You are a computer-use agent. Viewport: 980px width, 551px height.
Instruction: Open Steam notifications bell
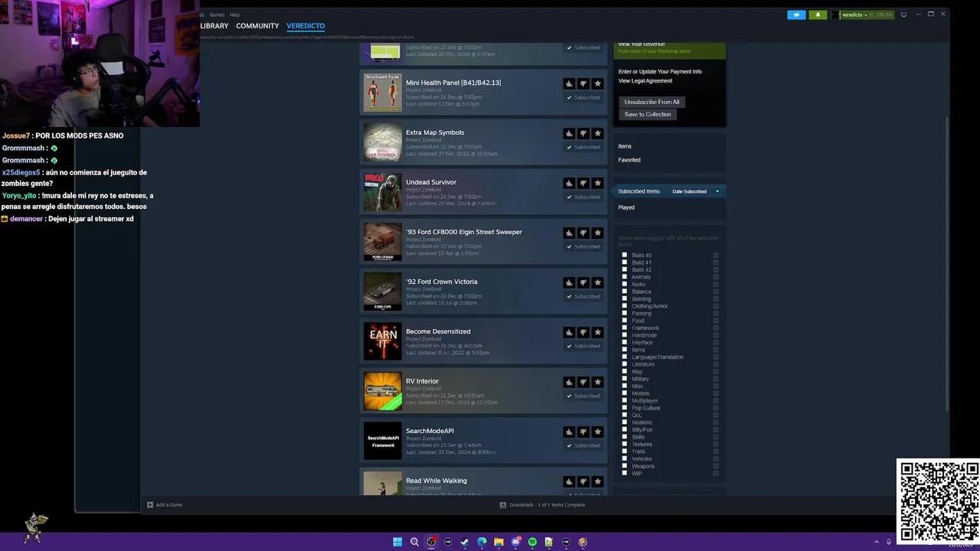click(x=818, y=15)
